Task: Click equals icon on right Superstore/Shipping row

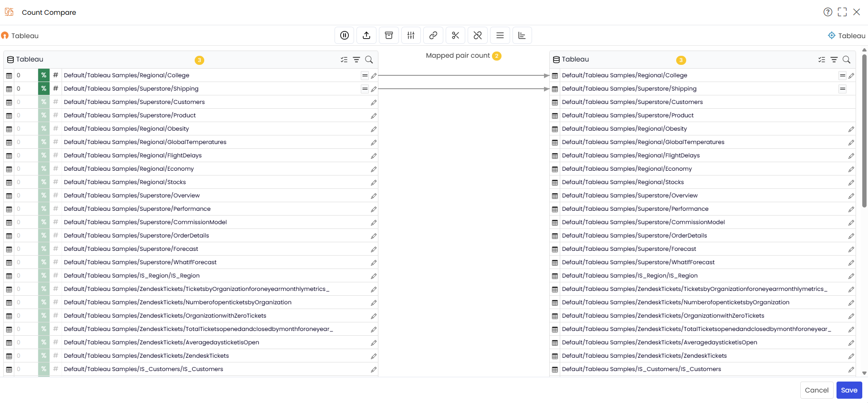Action: (x=843, y=89)
